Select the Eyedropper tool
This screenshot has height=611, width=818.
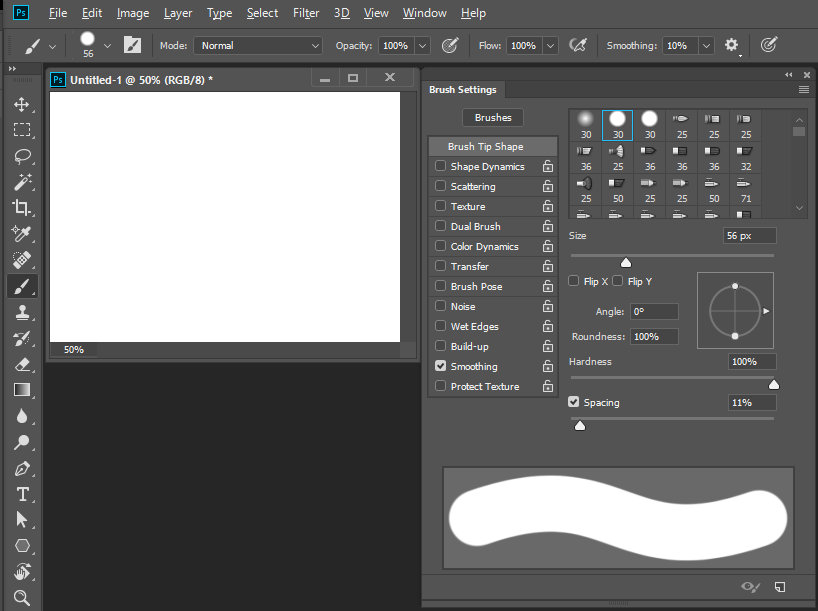pyautogui.click(x=21, y=234)
